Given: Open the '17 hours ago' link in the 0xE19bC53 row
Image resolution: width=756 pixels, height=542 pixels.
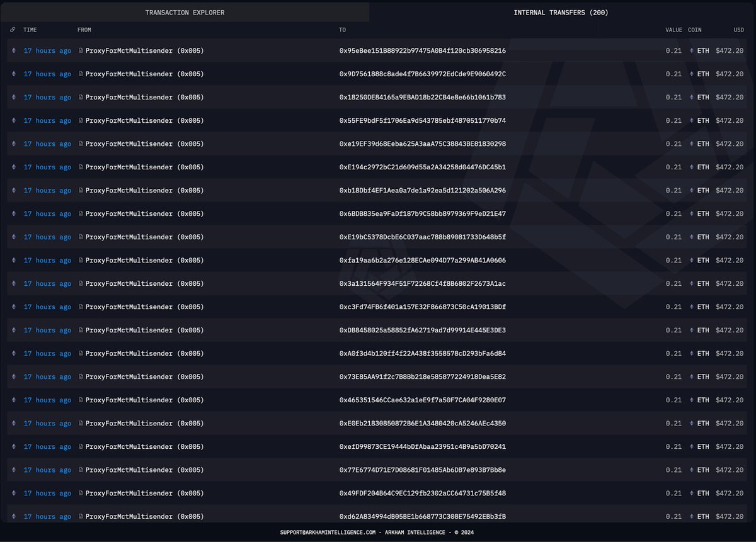Looking at the screenshot, I should tap(47, 237).
